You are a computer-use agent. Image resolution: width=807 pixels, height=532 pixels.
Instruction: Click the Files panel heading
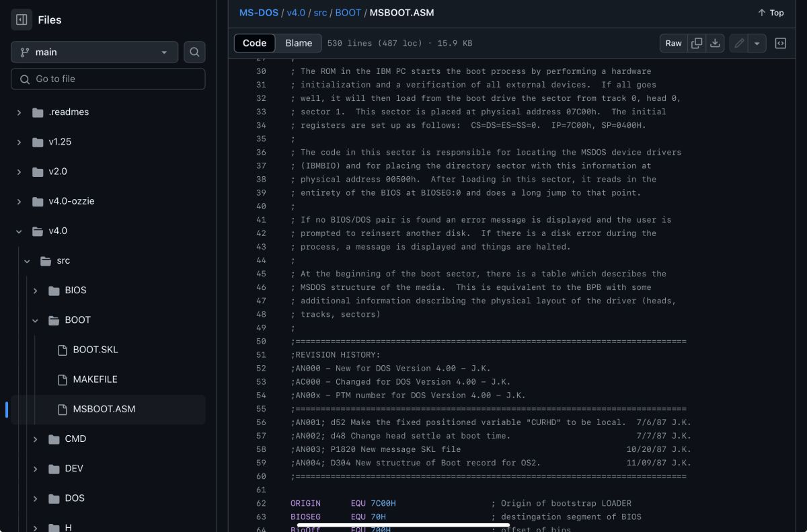point(50,20)
